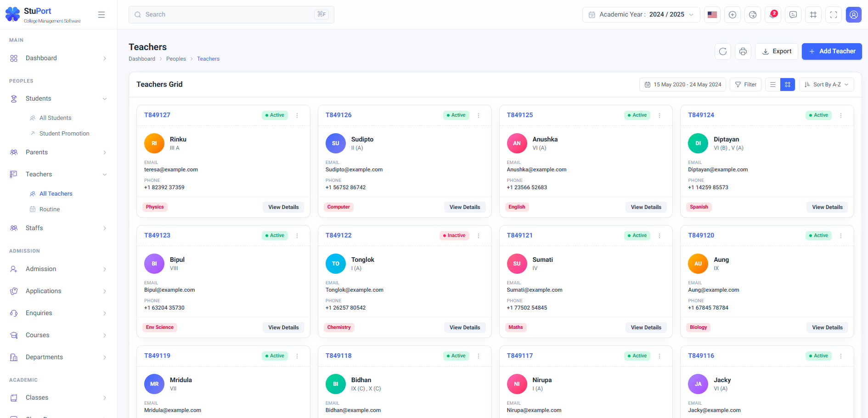Export the teachers data
The height and width of the screenshot is (418, 868).
pos(777,51)
